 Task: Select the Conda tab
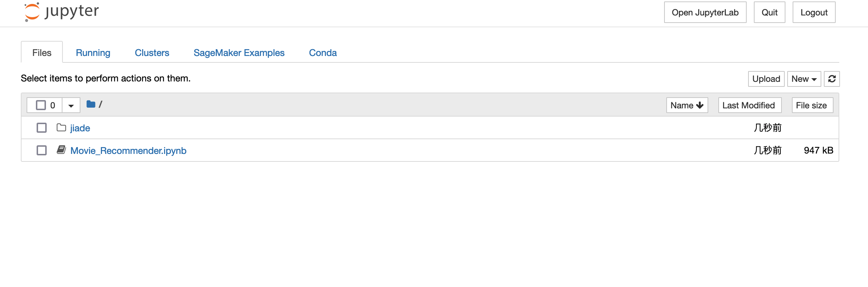(323, 53)
